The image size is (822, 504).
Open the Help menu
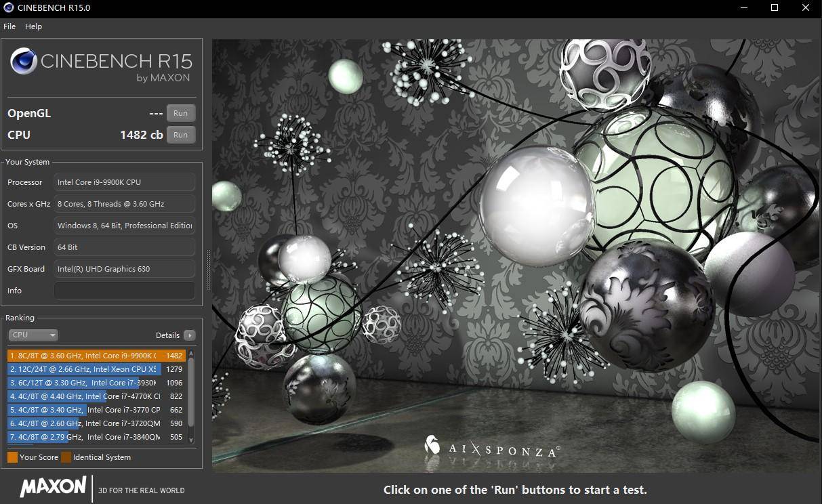[x=33, y=26]
